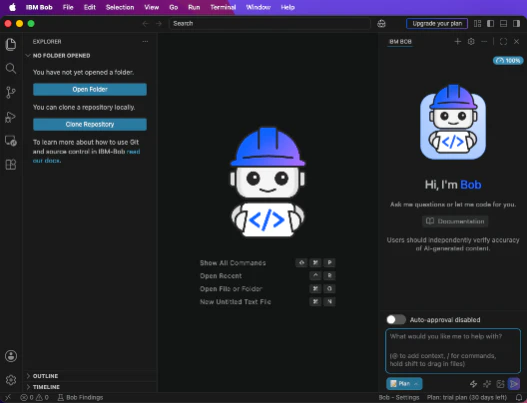The height and width of the screenshot is (403, 527).
Task: Toggle the bottom panel visibility
Action: (503, 24)
